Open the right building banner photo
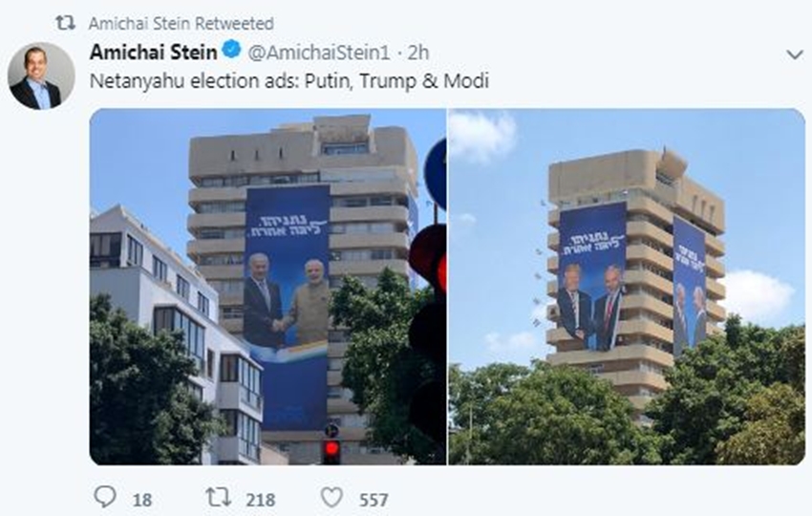The width and height of the screenshot is (812, 516). pos(627,287)
